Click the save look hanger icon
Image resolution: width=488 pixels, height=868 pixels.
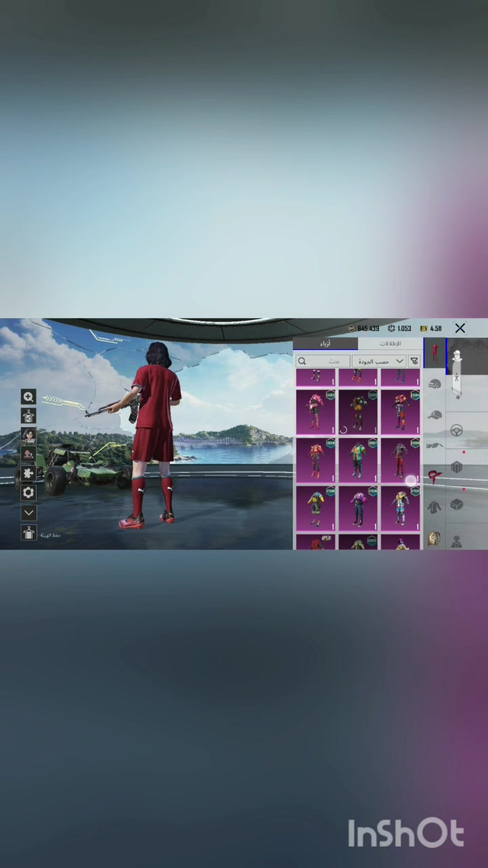pos(28,533)
